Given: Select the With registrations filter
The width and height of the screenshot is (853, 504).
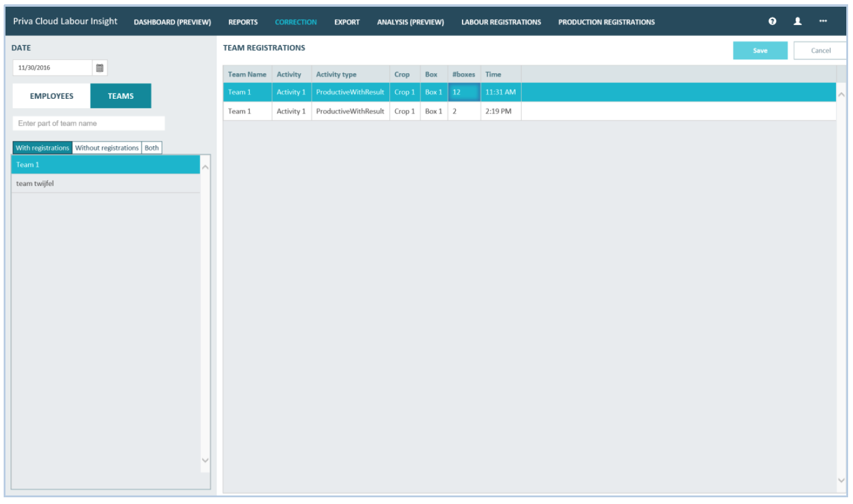Looking at the screenshot, I should 43,148.
